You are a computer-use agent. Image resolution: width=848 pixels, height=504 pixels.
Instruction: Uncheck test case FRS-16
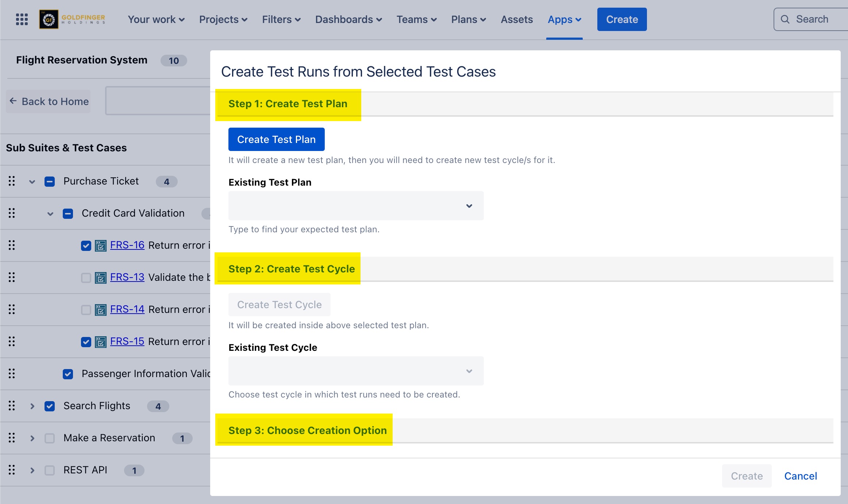[86, 245]
